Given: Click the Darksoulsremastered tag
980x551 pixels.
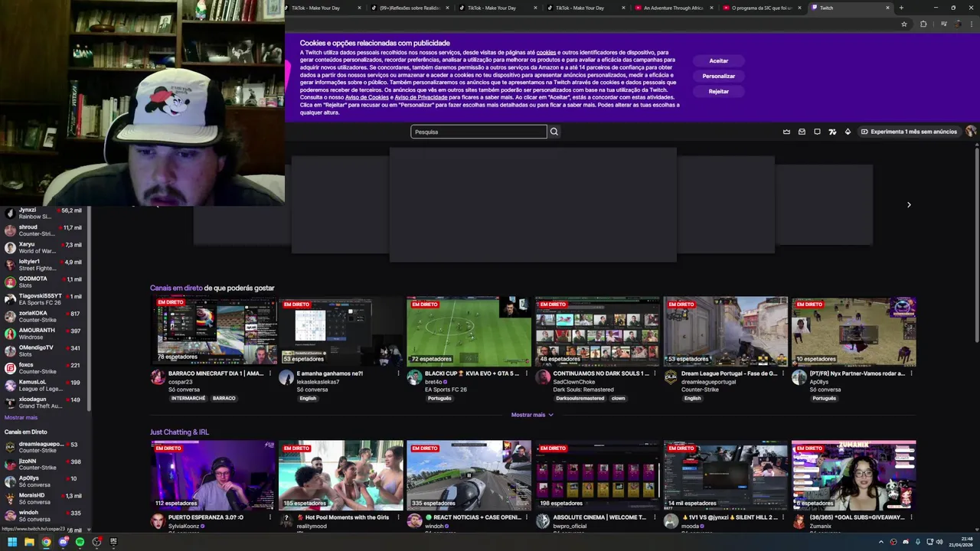Looking at the screenshot, I should pos(579,398).
